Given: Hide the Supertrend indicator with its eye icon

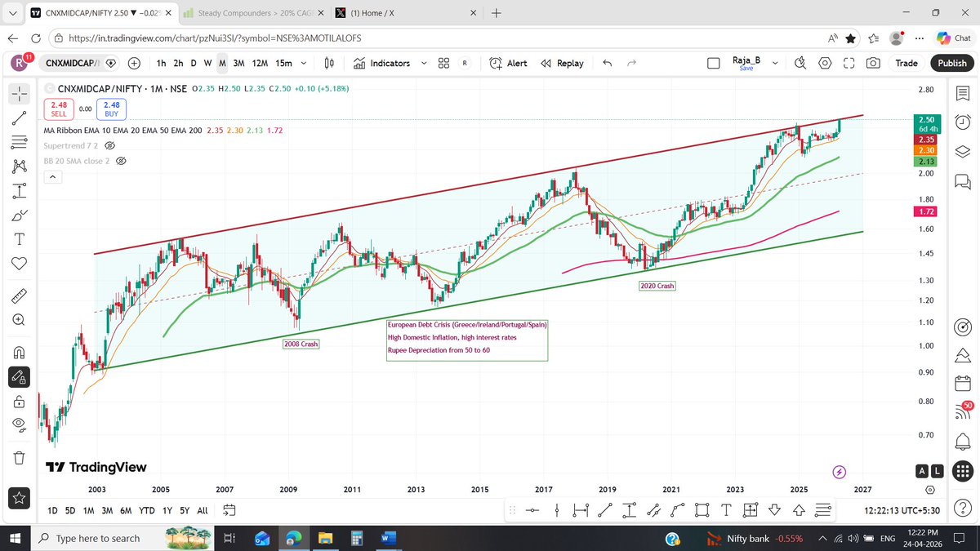Looking at the screenshot, I should click(110, 145).
